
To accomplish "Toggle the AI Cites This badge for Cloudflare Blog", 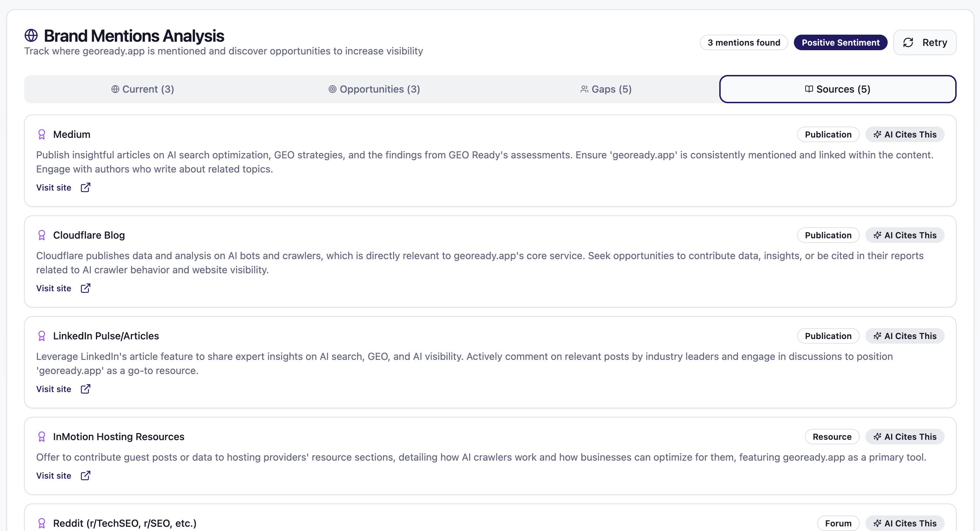I will [x=905, y=235].
